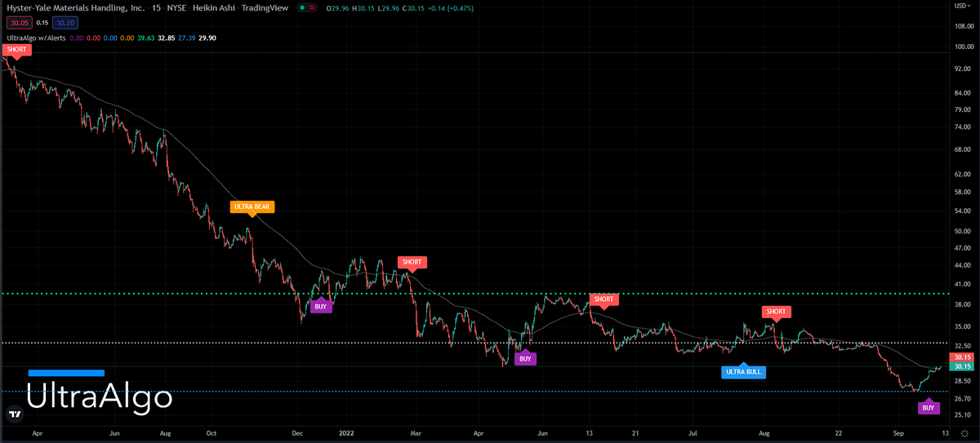Click the blue legend value 27.39

point(186,37)
